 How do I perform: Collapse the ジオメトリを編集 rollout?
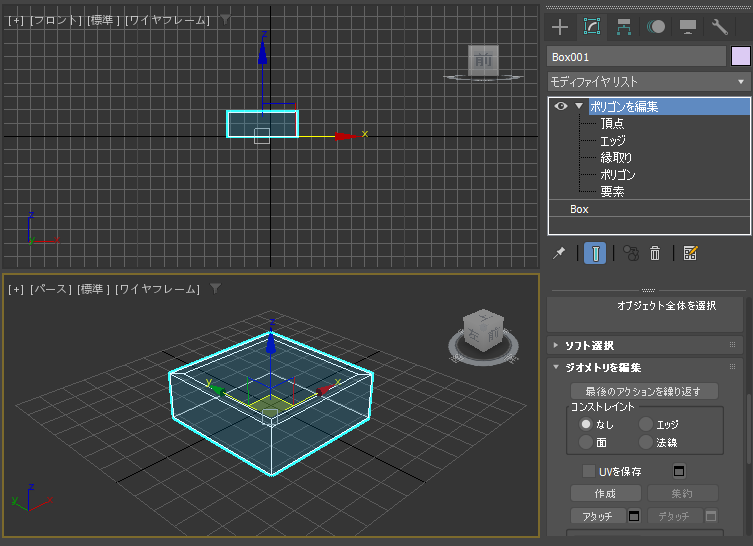point(556,367)
